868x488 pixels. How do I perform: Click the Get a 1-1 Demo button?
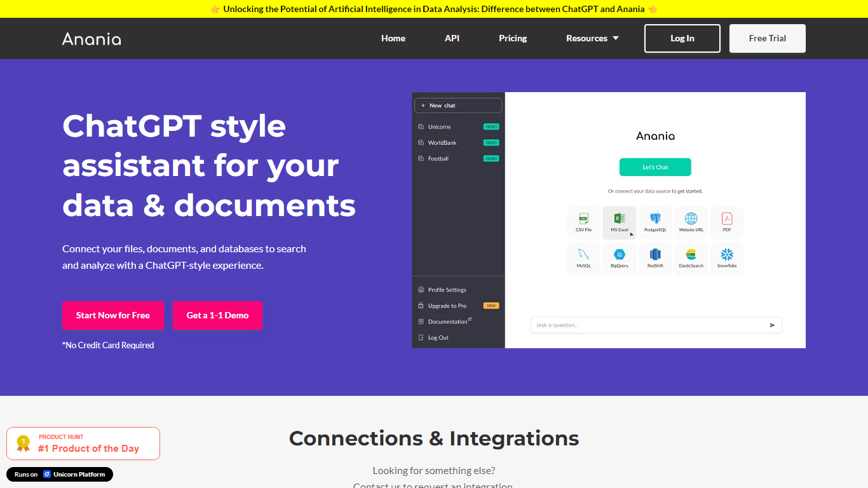point(217,315)
